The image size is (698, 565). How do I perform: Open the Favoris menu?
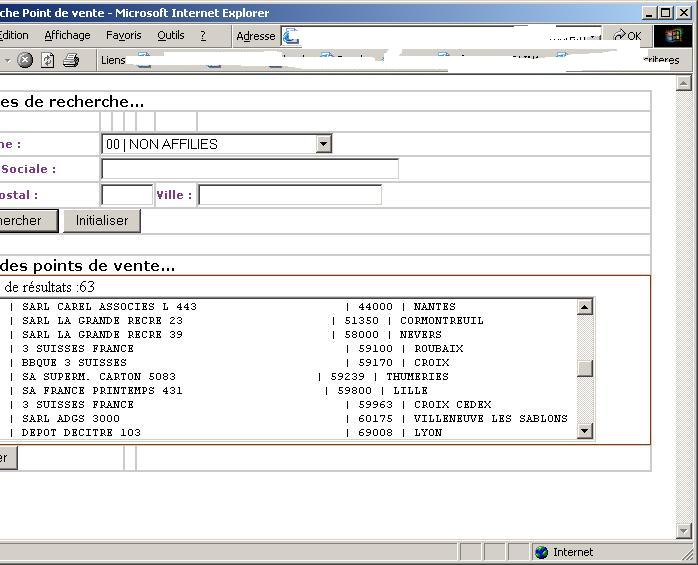(x=123, y=35)
